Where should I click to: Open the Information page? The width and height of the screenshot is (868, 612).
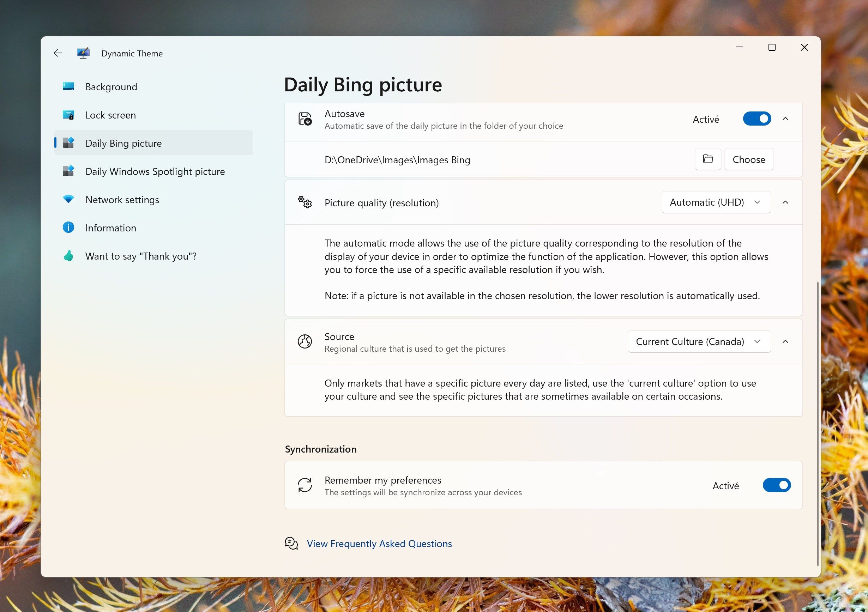pos(154,228)
